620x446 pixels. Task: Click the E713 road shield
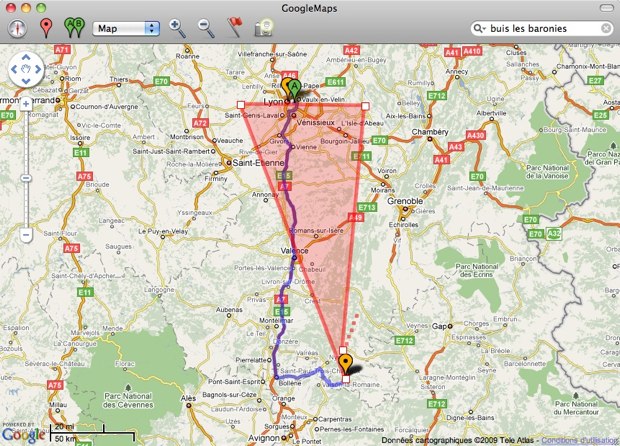point(367,207)
